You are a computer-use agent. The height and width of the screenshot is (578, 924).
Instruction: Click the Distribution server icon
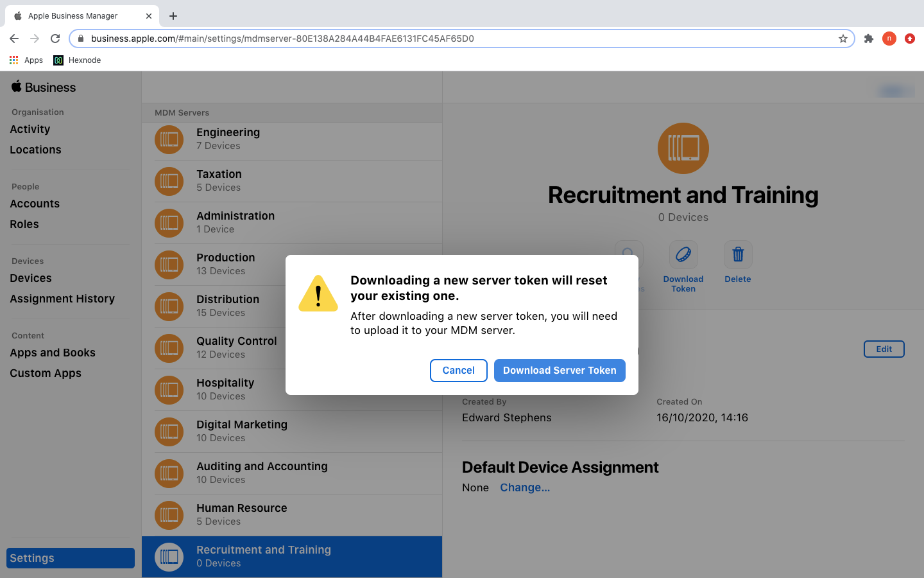[x=169, y=306]
